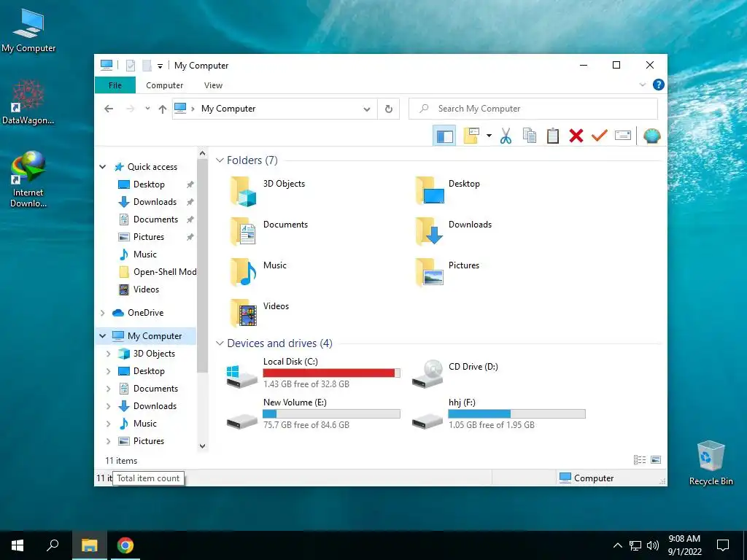Select the Pictures folder in main pane

pyautogui.click(x=447, y=273)
